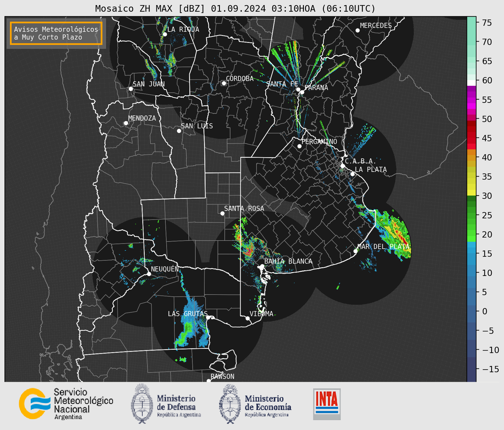Click the LAS GRUTAS city marker dot
This screenshot has width=504, height=430.
click(x=208, y=318)
